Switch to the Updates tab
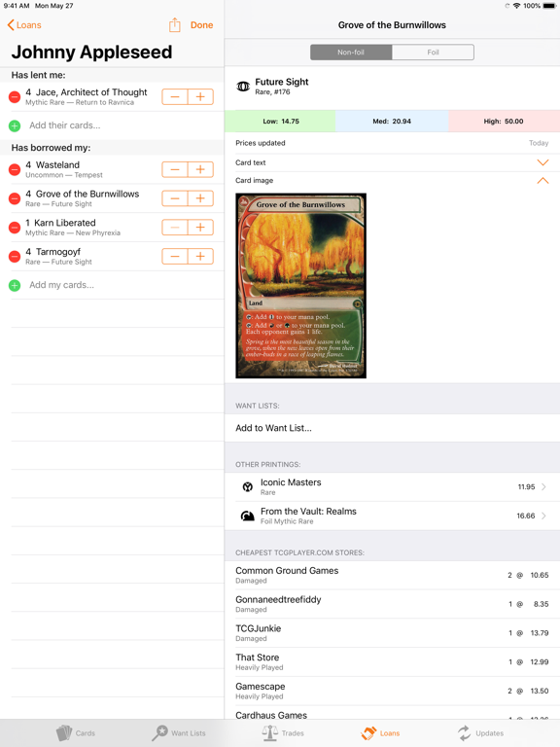The image size is (560, 747). (x=480, y=733)
